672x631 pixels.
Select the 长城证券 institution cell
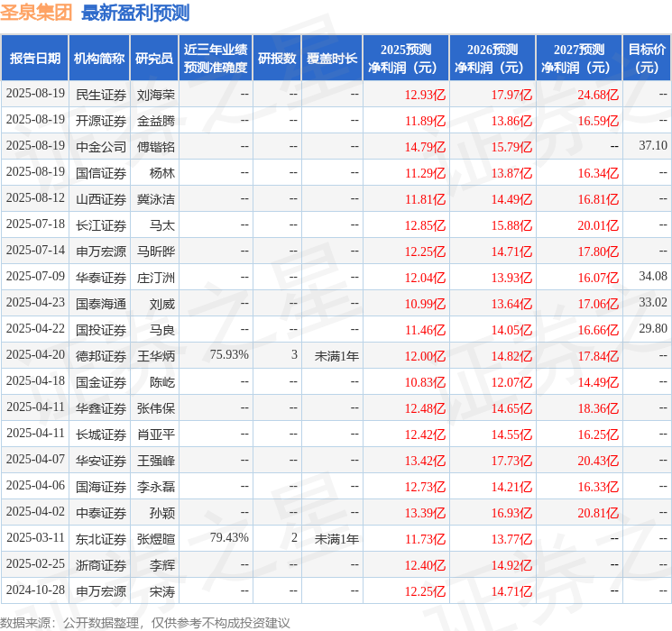(101, 434)
